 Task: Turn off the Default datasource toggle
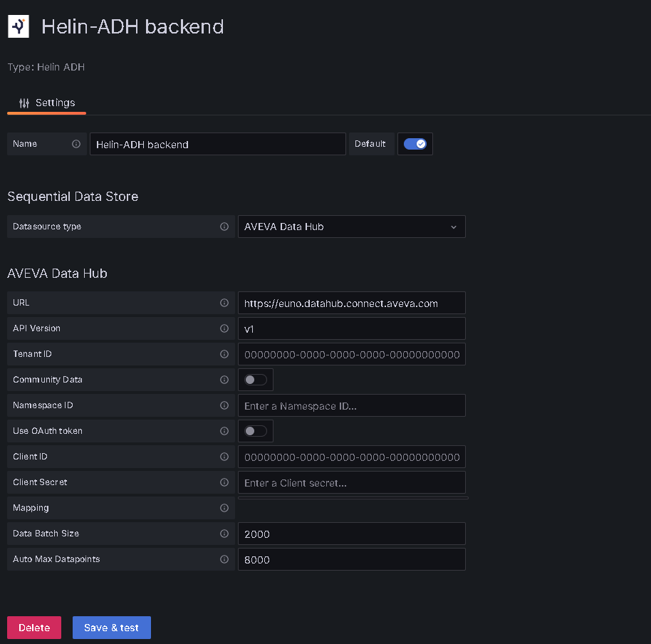(415, 144)
